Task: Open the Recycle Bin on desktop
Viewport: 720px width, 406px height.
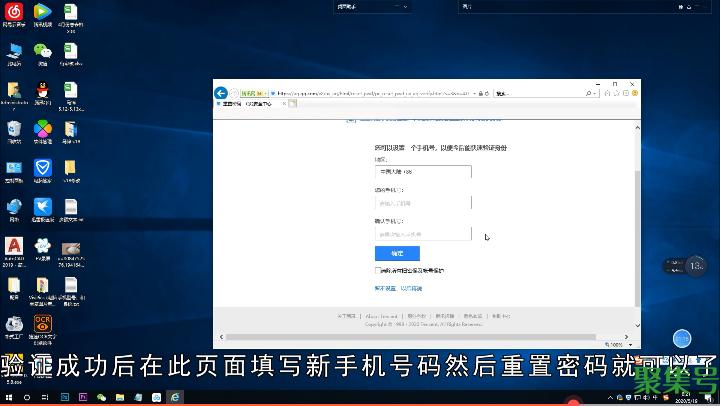Action: tap(14, 130)
